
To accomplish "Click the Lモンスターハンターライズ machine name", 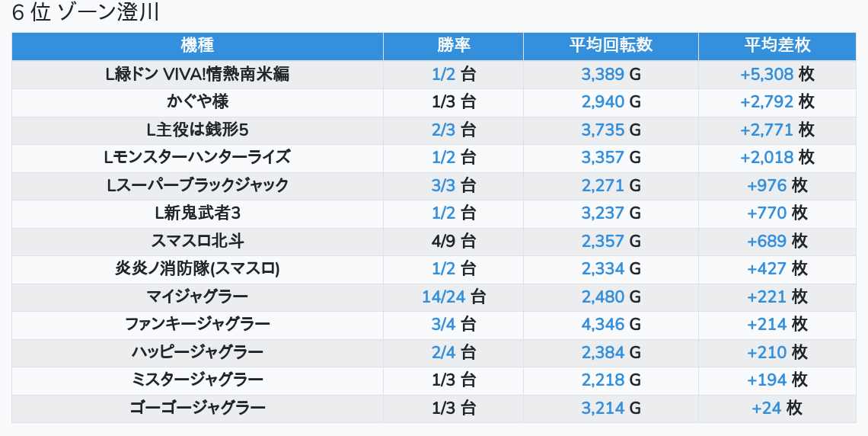I will (x=197, y=157).
